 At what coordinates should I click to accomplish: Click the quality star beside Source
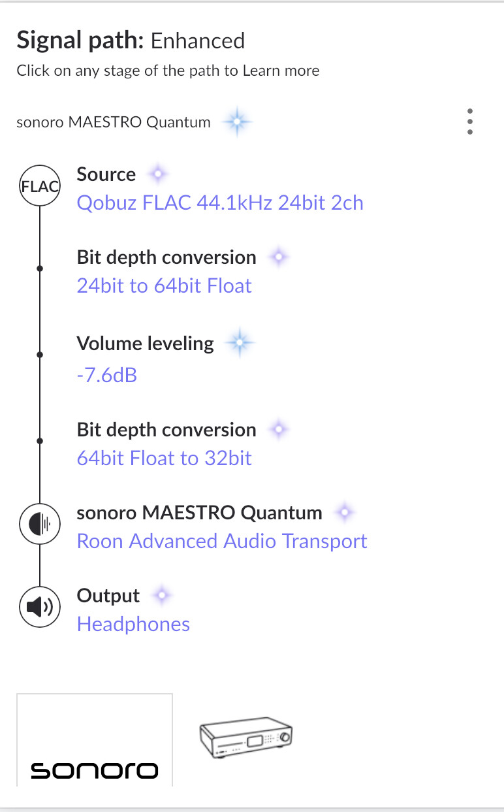157,174
